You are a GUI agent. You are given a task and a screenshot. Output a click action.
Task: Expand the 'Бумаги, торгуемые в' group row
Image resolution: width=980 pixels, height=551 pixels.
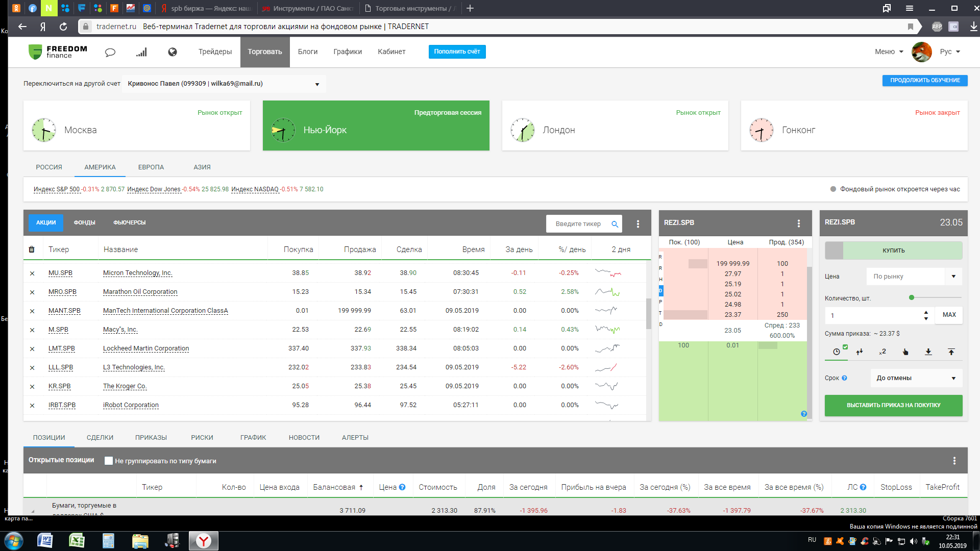[x=33, y=511]
